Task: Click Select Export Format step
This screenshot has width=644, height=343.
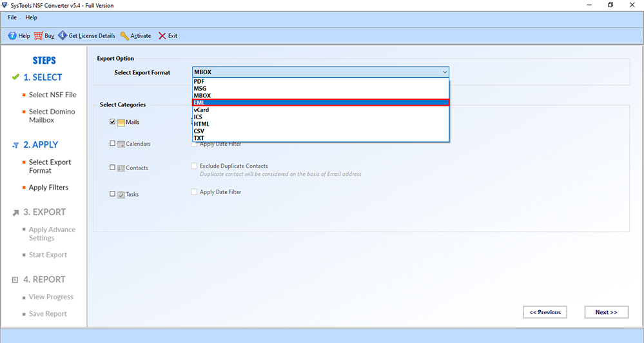Action: pyautogui.click(x=50, y=166)
